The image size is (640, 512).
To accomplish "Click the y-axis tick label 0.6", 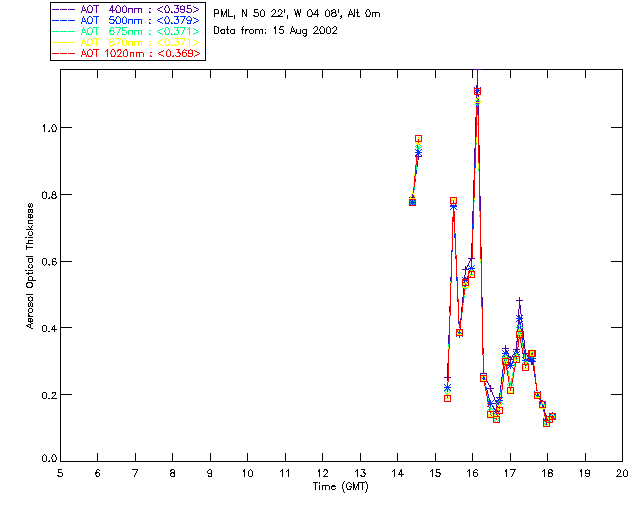I will [45, 261].
